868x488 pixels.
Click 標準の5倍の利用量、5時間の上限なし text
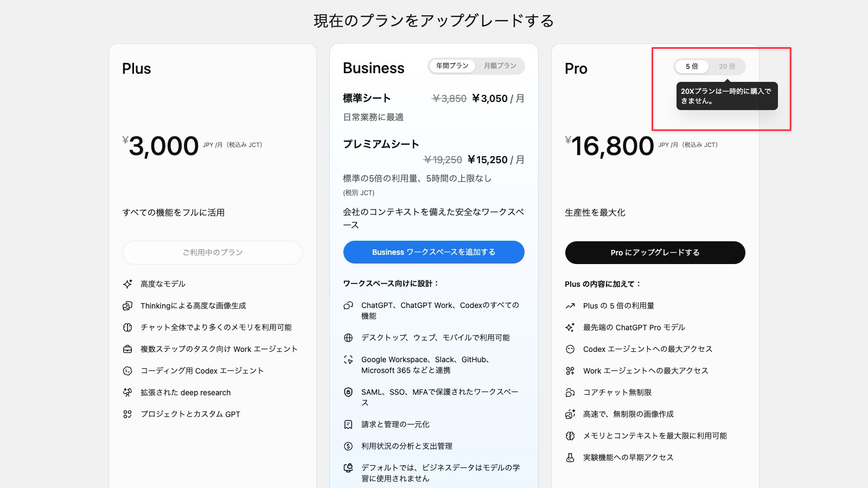coord(417,178)
